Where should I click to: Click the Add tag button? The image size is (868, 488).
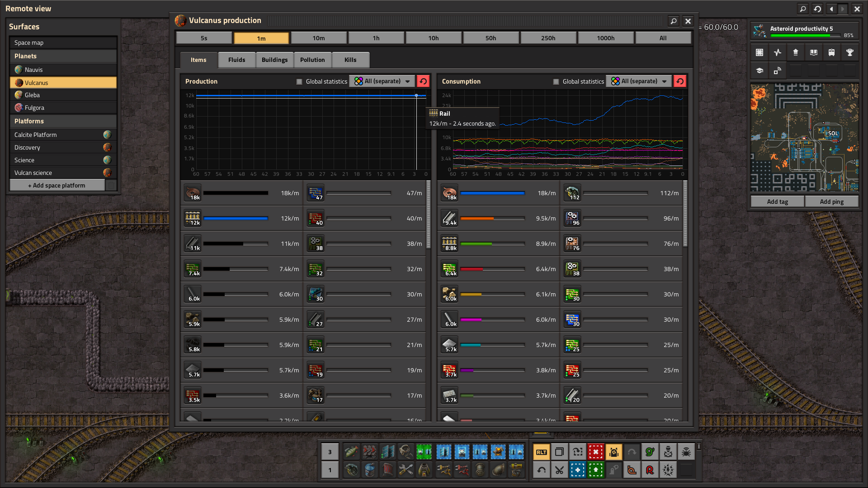[777, 202]
